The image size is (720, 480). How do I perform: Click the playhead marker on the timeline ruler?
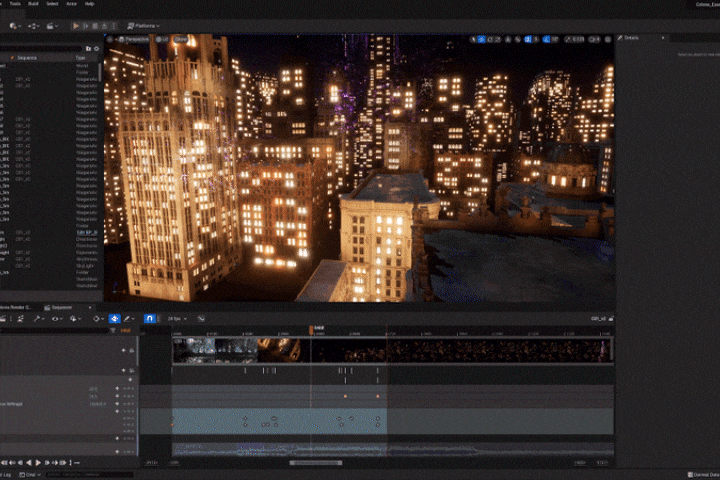click(x=311, y=329)
